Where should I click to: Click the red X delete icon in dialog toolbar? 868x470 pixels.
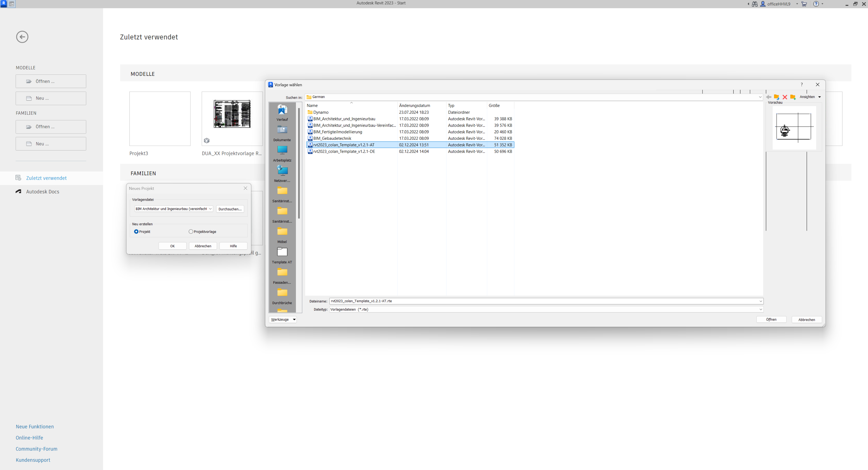click(x=785, y=97)
